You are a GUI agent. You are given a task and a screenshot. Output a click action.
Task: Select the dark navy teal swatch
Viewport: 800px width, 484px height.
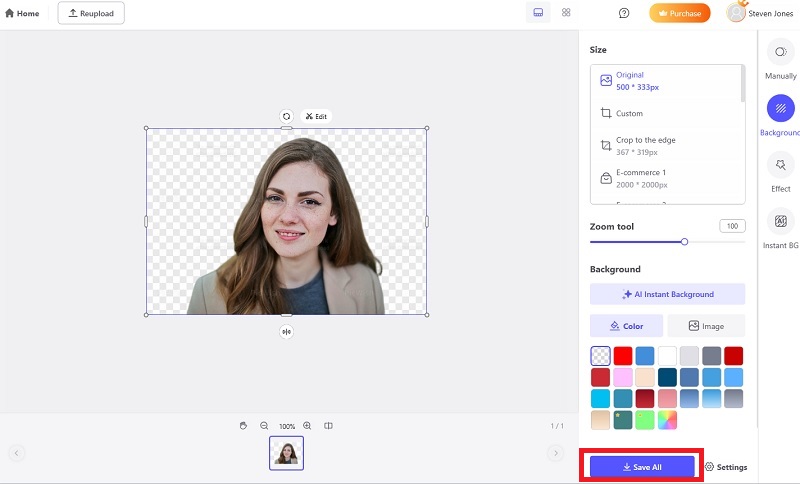click(x=667, y=377)
